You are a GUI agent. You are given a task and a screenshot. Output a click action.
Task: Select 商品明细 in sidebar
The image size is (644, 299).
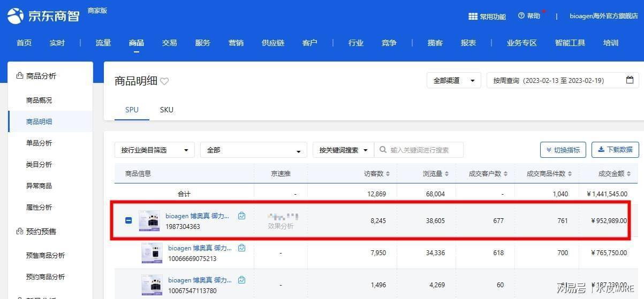tap(39, 121)
